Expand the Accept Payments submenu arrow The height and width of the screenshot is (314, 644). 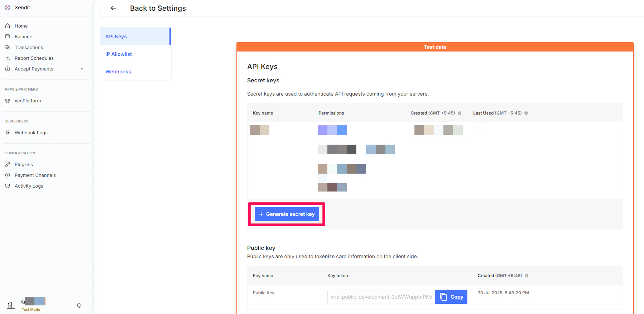(82, 69)
